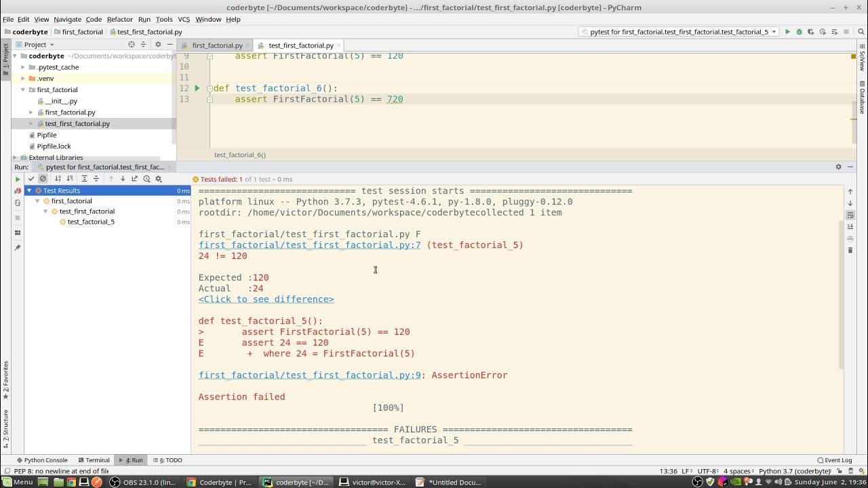Toggle Sort Alphabetically in test results

click(x=58, y=179)
